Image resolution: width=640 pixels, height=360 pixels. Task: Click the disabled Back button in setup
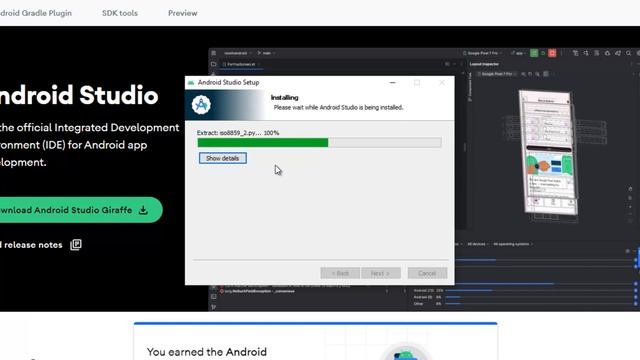340,273
